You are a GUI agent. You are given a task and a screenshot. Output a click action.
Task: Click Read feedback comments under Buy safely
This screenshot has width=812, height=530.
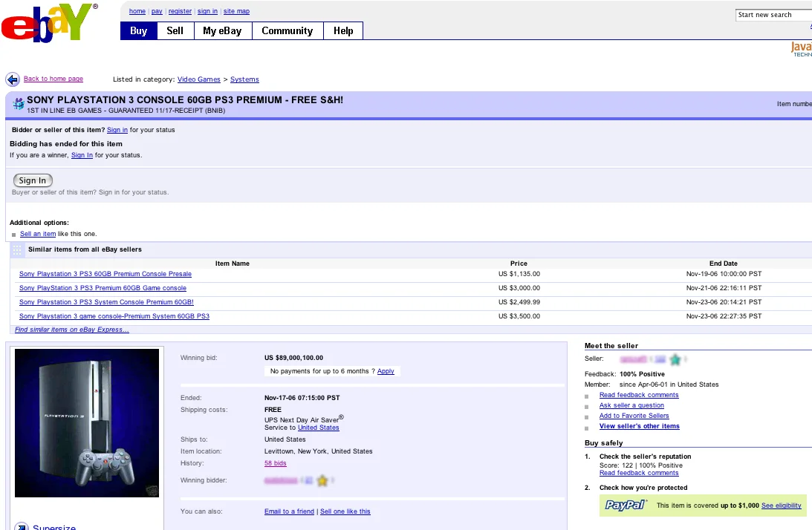point(639,473)
